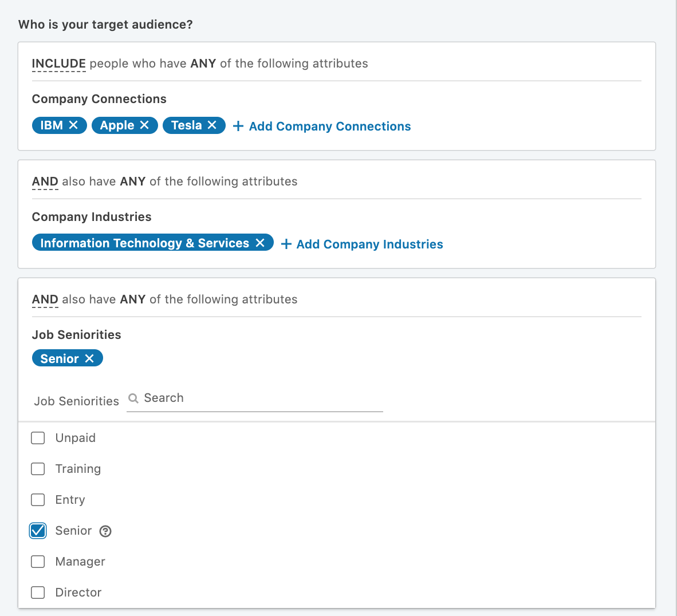Click the Entry option label
The image size is (677, 616).
[x=70, y=500]
